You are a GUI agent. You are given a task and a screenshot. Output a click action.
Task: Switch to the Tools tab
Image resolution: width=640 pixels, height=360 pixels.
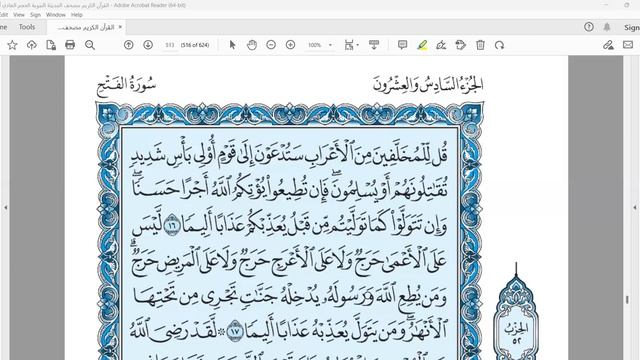coord(27,27)
